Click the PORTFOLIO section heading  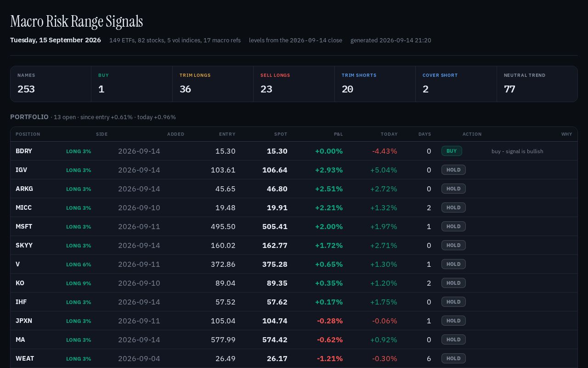(x=29, y=117)
